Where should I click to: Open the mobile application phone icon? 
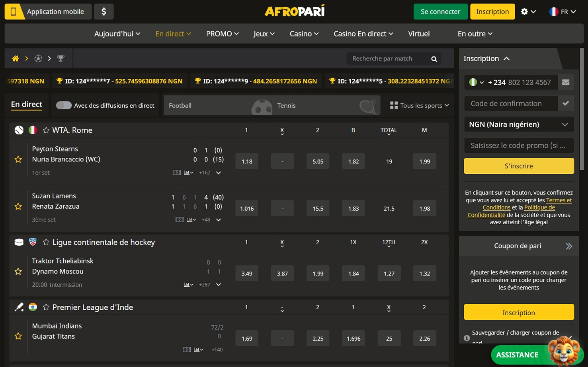pos(13,12)
